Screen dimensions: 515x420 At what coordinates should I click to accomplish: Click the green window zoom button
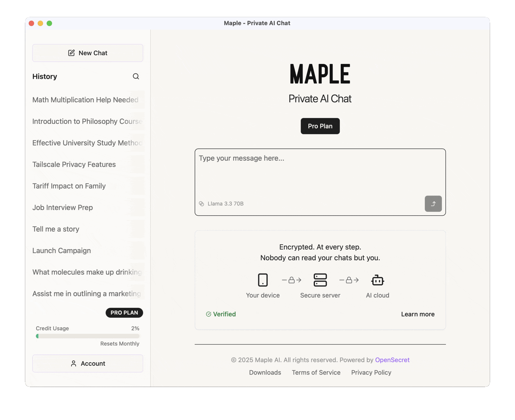coord(49,23)
